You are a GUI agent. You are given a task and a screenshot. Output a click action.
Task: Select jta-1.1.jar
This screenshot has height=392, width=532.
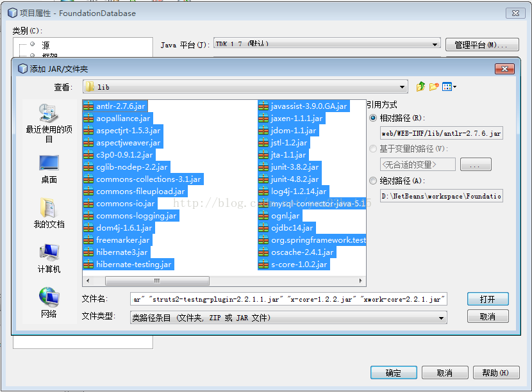(283, 155)
